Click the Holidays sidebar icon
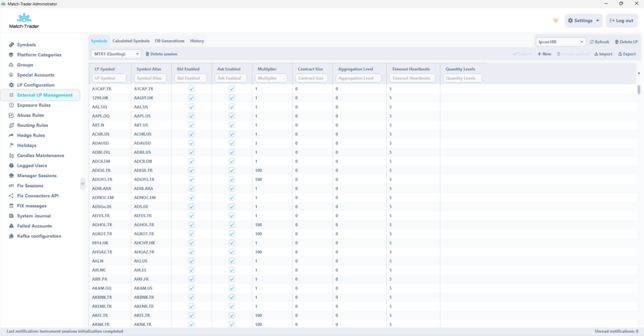 (11, 146)
